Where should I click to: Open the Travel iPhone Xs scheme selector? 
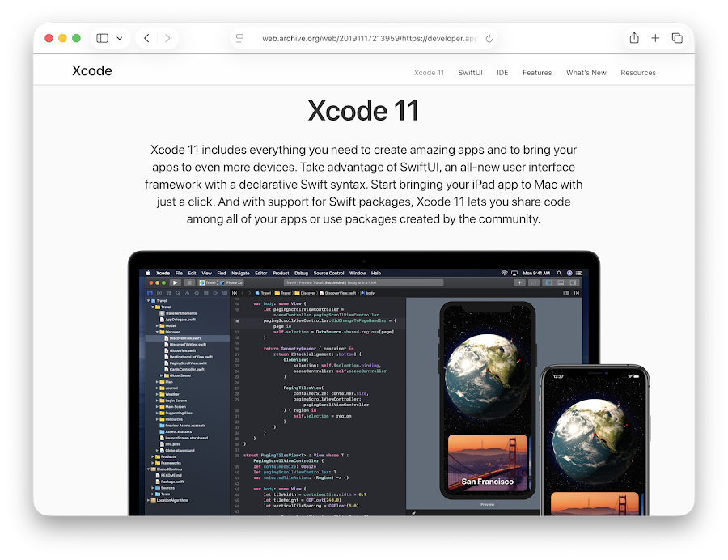(221, 282)
